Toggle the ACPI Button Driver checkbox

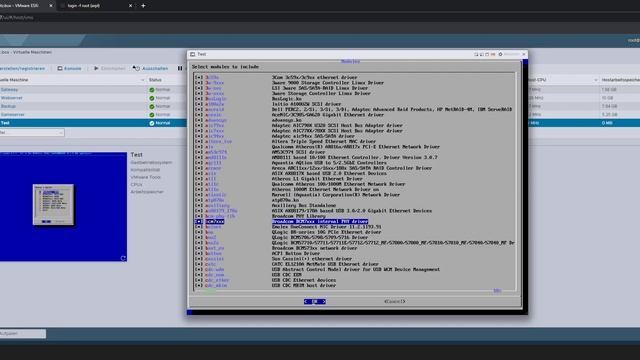tap(199, 253)
